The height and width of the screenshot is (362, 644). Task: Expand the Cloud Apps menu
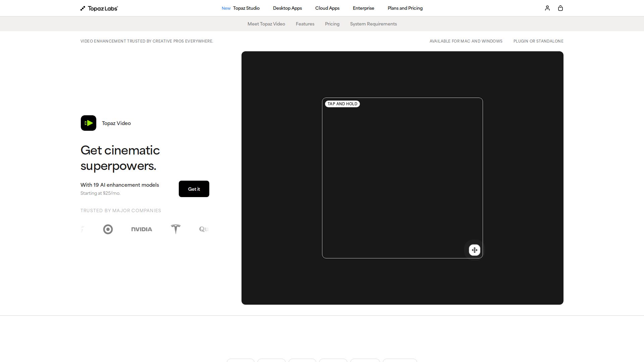pyautogui.click(x=327, y=8)
